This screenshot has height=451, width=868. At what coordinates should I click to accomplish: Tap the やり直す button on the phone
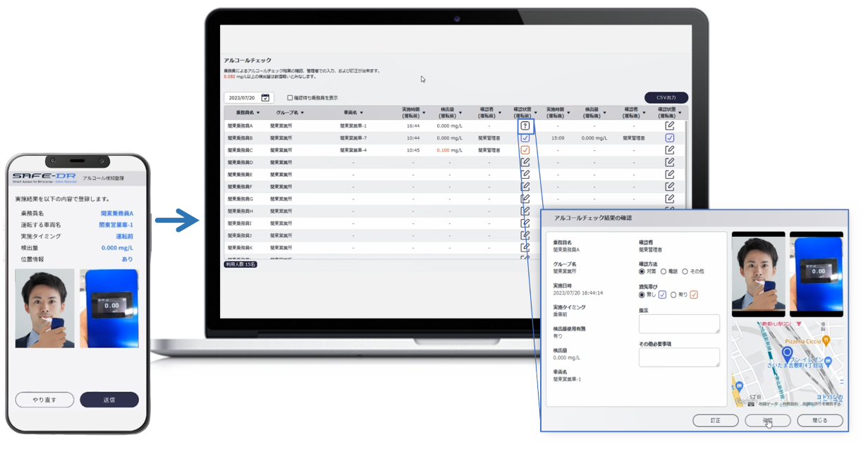pos(44,400)
